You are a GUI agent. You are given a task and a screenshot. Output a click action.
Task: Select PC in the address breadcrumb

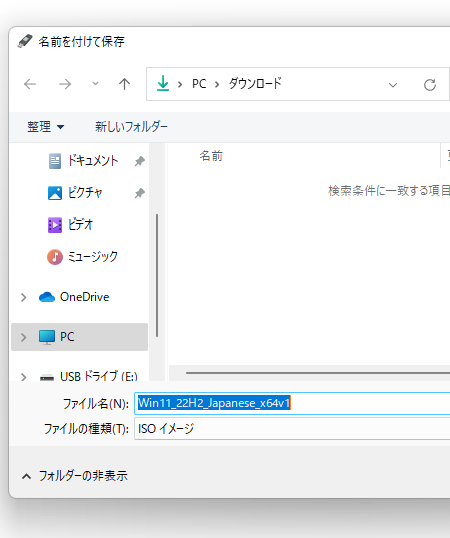(199, 84)
